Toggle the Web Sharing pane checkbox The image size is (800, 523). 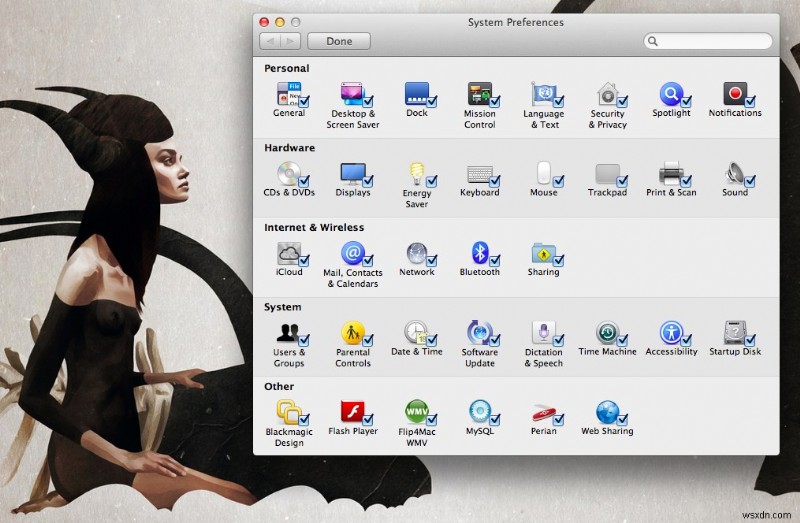621,420
